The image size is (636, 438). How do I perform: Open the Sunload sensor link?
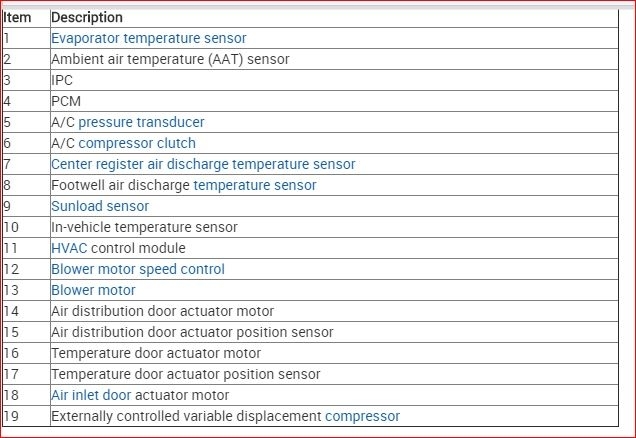(100, 206)
